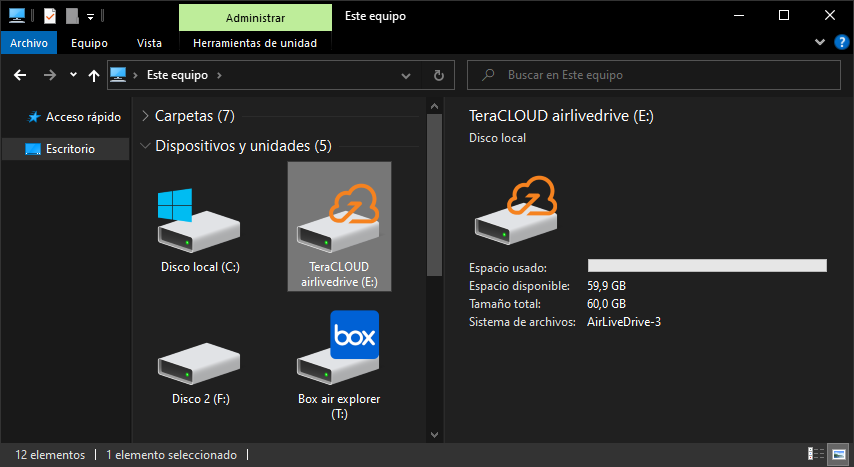Open the Help question mark button
854x467 pixels.
841,42
